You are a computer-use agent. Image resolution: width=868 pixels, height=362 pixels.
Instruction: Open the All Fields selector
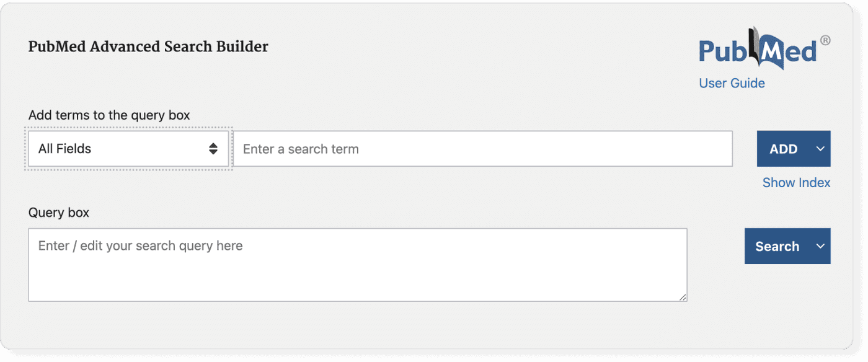127,148
